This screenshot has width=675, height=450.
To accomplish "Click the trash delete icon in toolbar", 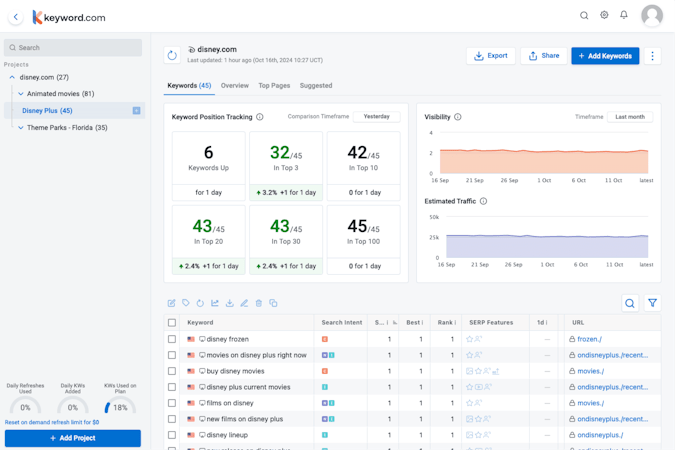I will 258,303.
